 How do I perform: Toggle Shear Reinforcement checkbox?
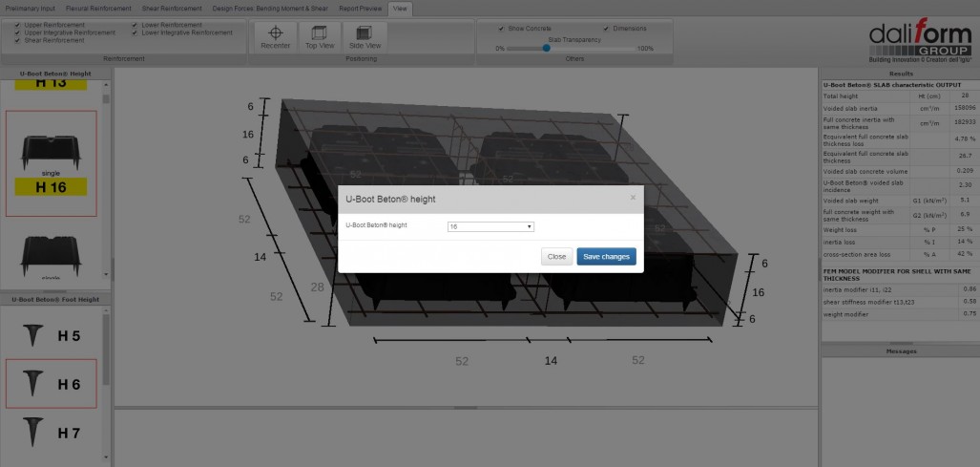click(x=17, y=40)
